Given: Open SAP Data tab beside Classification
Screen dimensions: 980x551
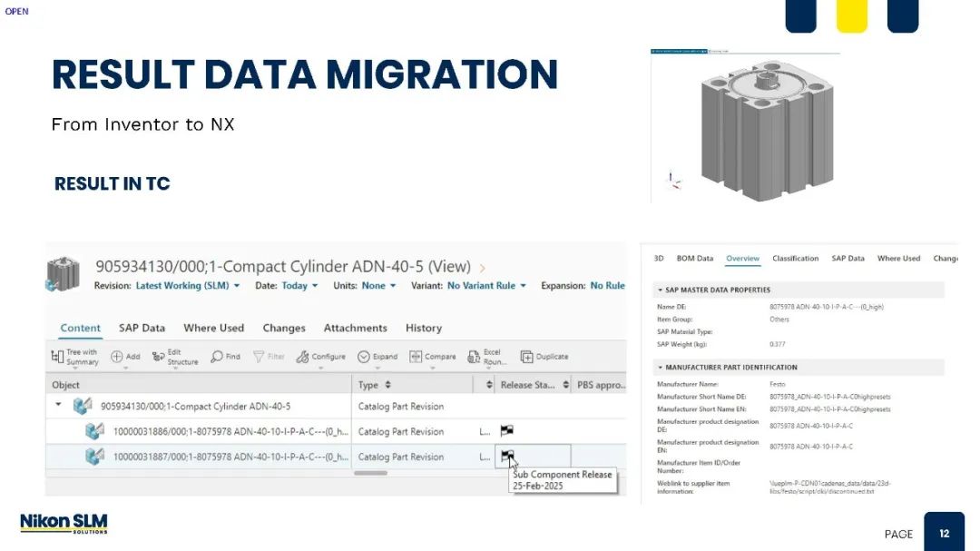Looking at the screenshot, I should point(848,259).
